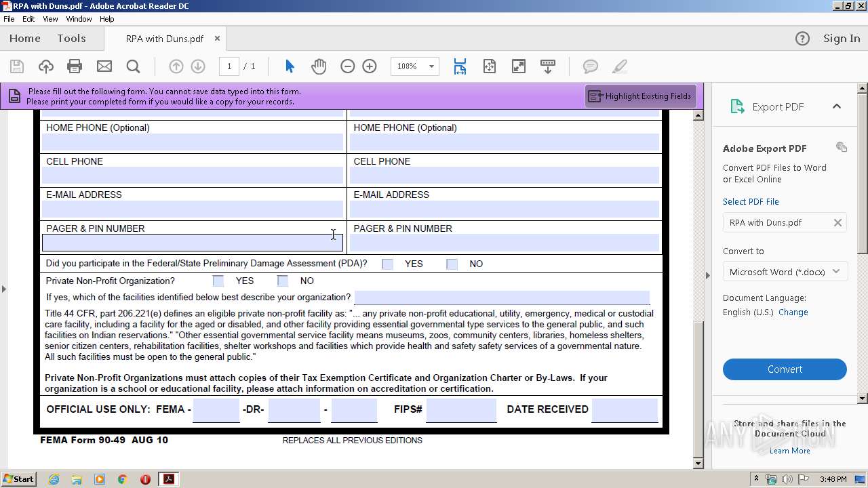Click the DATE RECEIVED field
The height and width of the screenshot is (488, 868).
pos(625,410)
